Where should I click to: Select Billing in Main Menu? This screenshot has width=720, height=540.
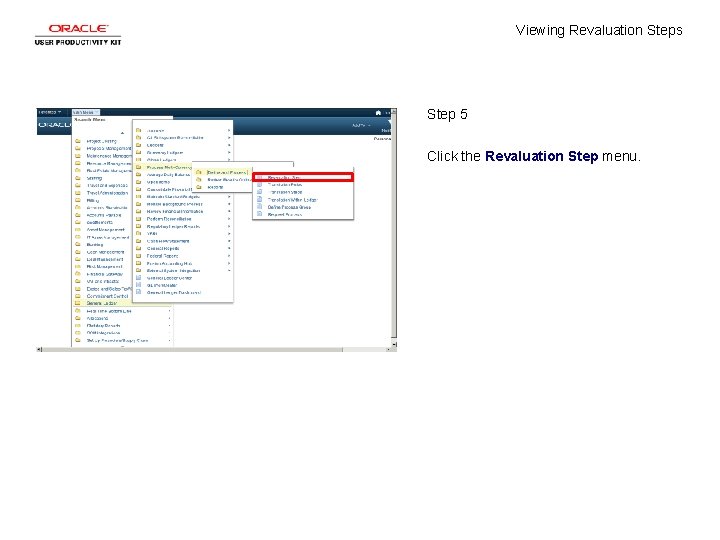92,200
